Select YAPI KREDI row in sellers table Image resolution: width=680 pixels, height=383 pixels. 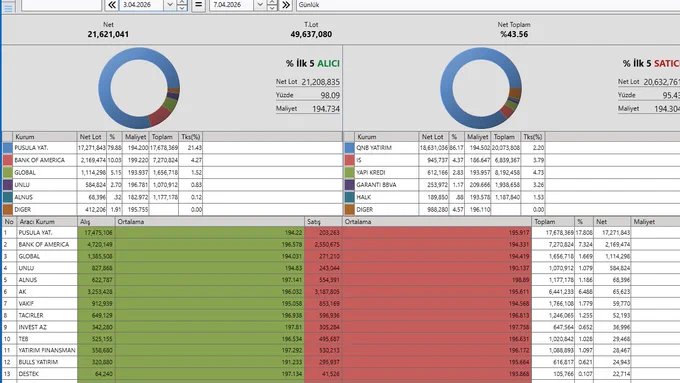click(512, 172)
